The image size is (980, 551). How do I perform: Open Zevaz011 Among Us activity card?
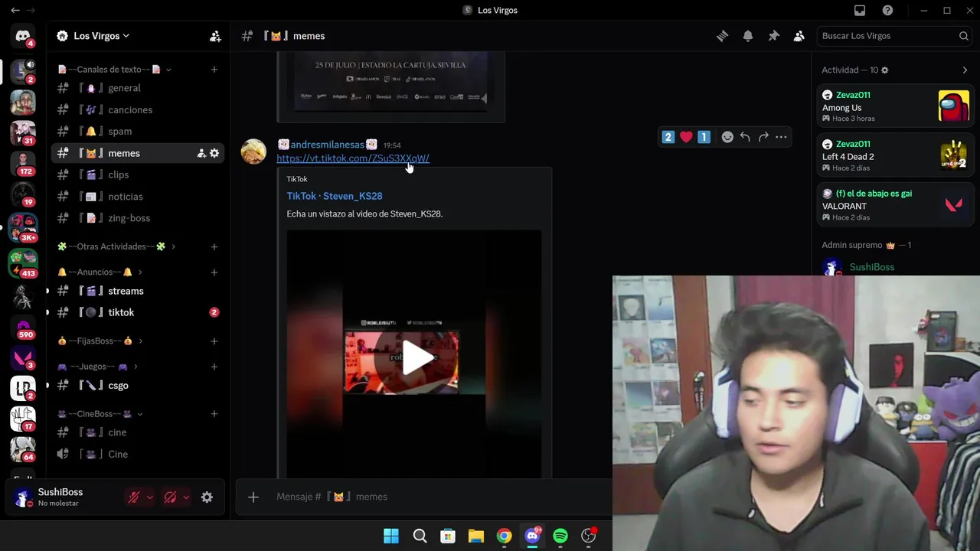click(895, 106)
